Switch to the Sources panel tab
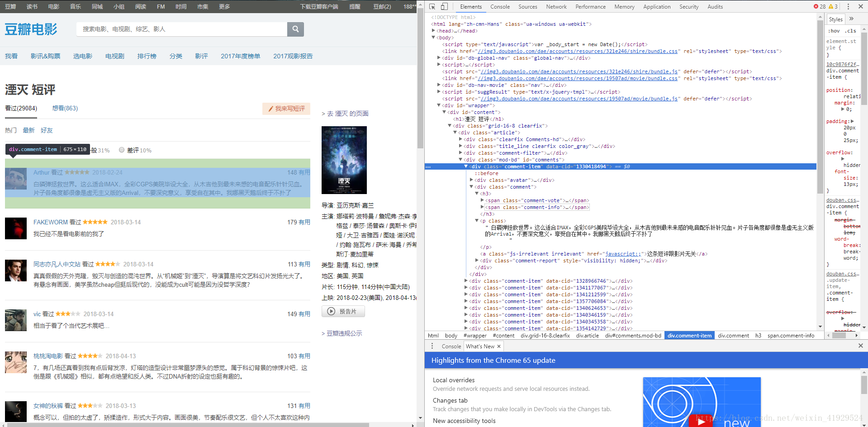Viewport: 868px width, 427px height. (528, 6)
